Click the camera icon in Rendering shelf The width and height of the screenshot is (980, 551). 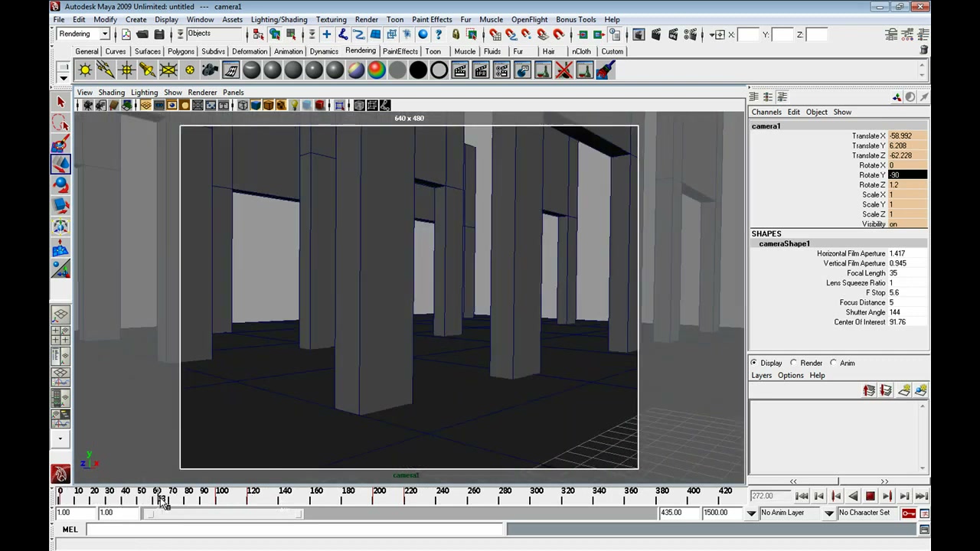point(210,70)
